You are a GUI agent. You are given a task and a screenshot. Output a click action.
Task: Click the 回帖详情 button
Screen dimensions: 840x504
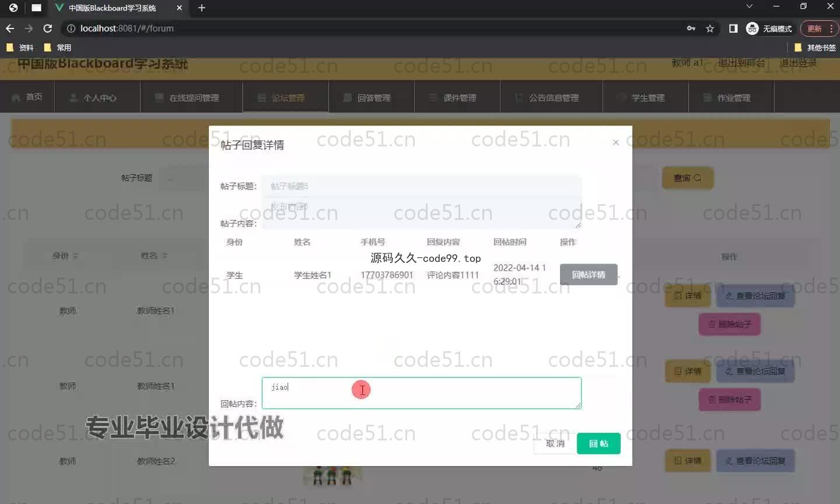pyautogui.click(x=589, y=274)
